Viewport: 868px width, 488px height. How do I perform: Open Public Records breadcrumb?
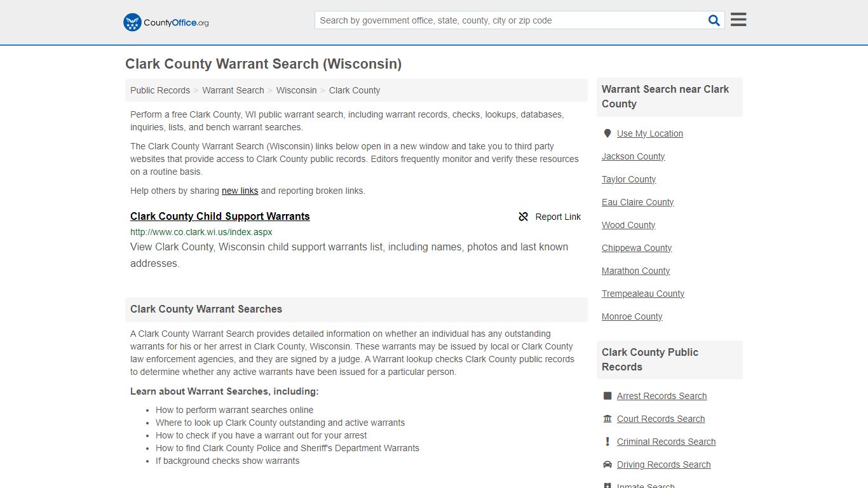pyautogui.click(x=160, y=90)
